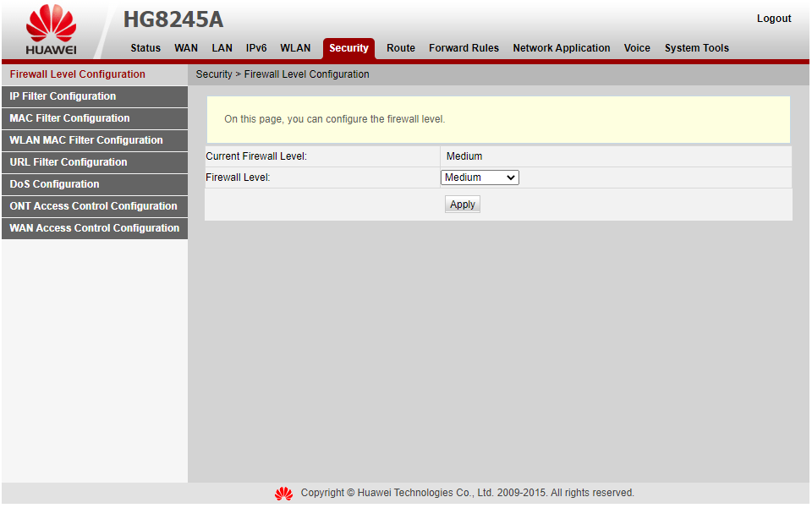Image resolution: width=812 pixels, height=508 pixels.
Task: Select a level from the Medium combo box
Action: (x=479, y=178)
